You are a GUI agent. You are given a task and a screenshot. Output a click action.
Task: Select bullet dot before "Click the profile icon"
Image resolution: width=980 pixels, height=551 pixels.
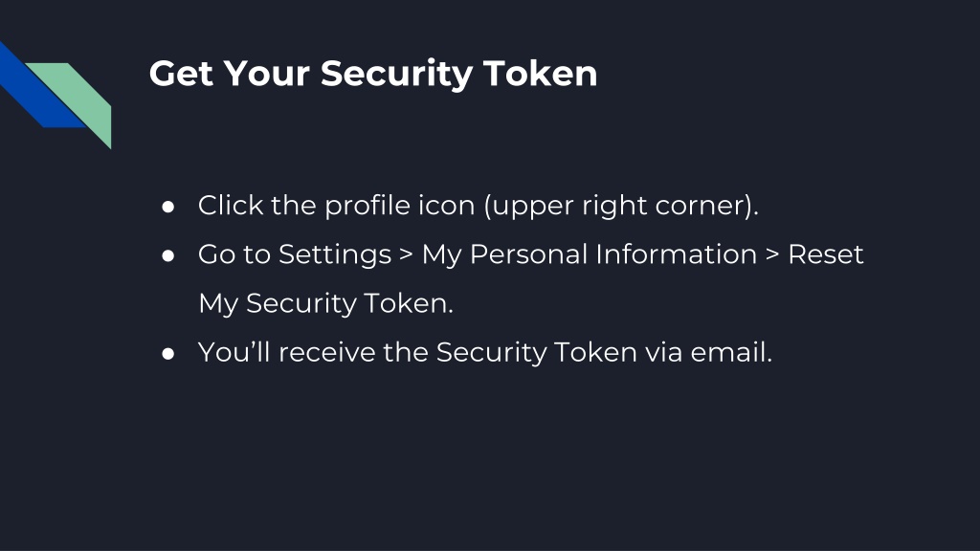coord(167,207)
